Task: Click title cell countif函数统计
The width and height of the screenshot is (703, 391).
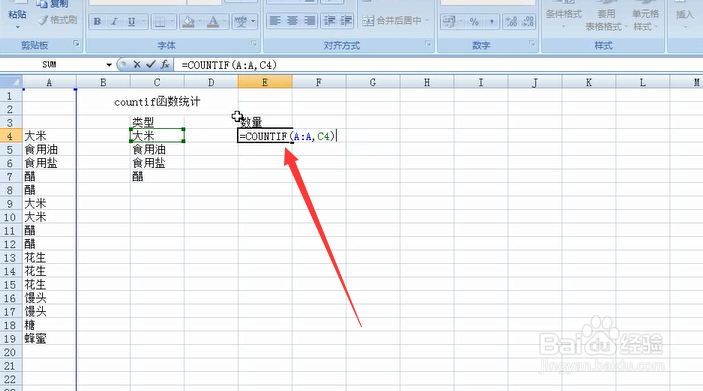Action: tap(157, 102)
